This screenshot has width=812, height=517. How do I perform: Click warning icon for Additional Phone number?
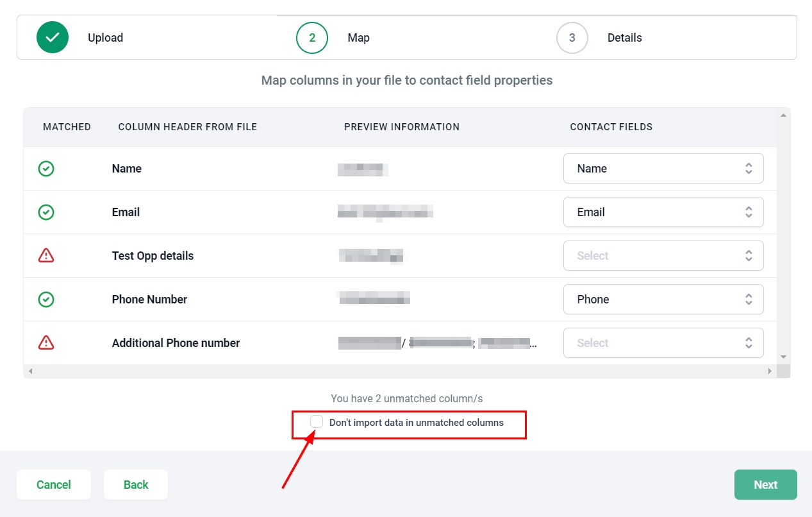tap(46, 343)
